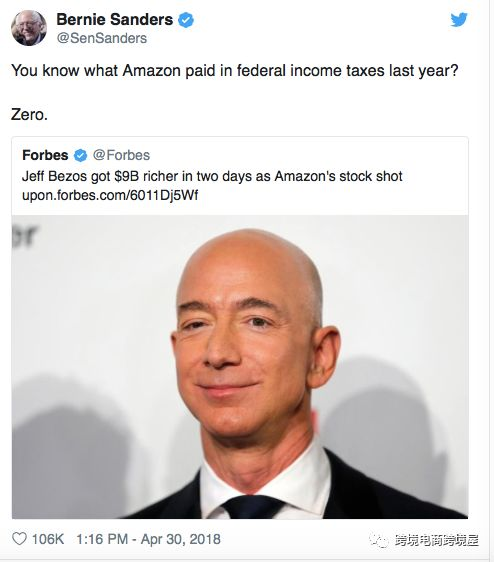Click the WeChat watermark icon
The image size is (494, 562).
[379, 540]
